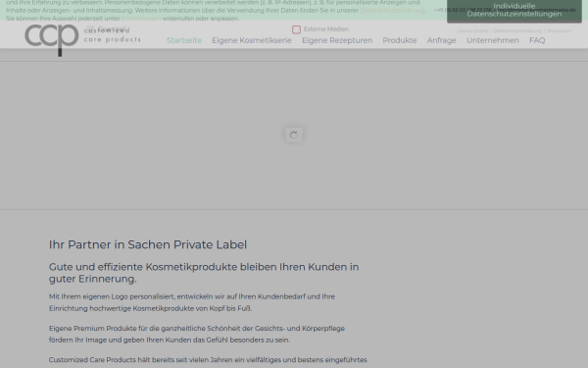
Task: Open the Einstellungen link in cookie notice
Action: 141,19
